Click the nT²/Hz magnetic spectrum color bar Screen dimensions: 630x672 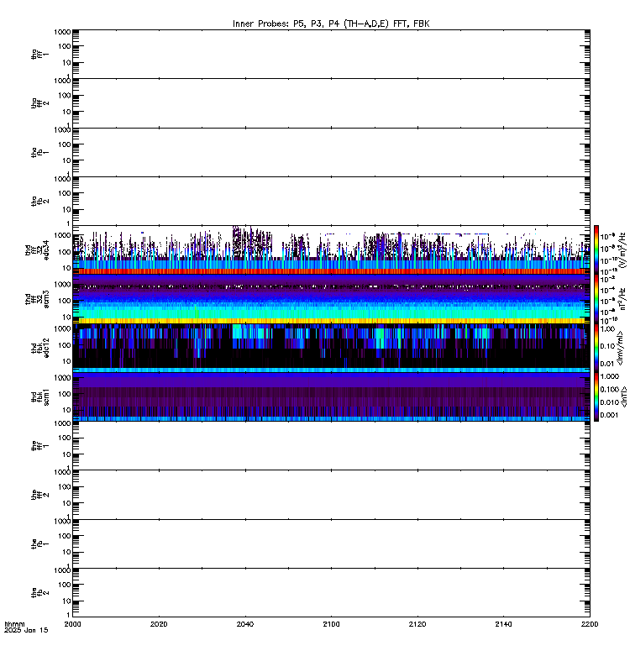click(x=596, y=299)
